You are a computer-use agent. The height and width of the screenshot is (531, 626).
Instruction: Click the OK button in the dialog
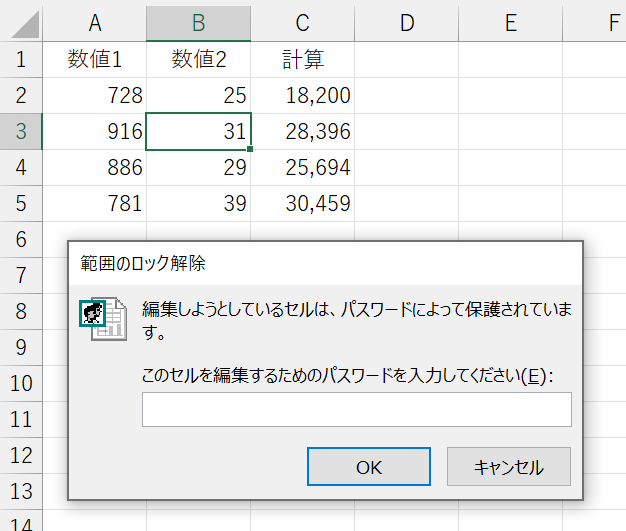[368, 467]
